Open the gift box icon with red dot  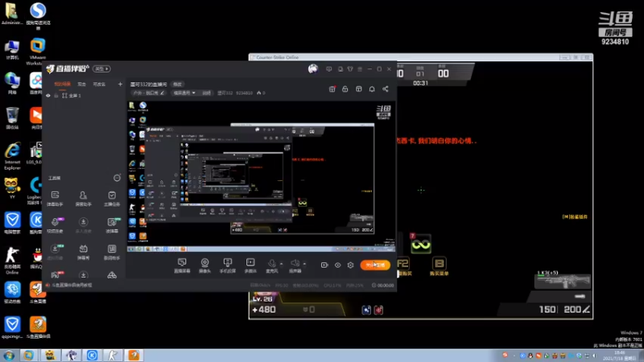332,89
